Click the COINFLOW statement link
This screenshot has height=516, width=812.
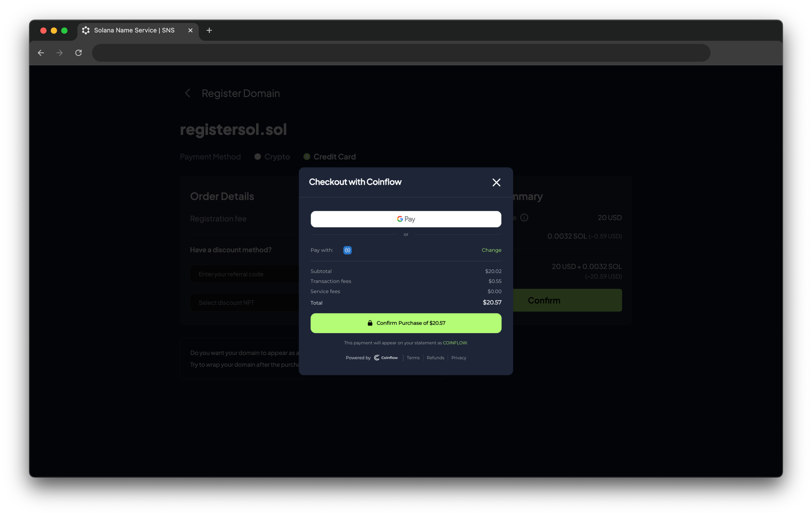point(455,343)
